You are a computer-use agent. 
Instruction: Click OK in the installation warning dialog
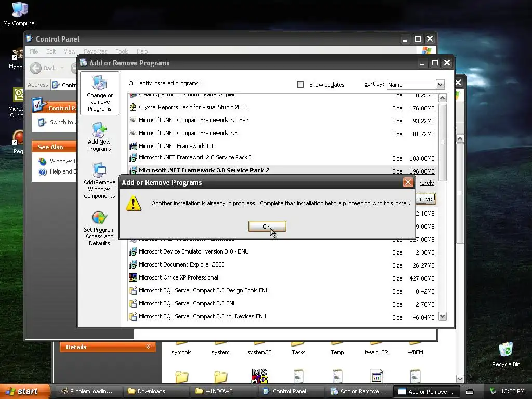[x=267, y=227]
